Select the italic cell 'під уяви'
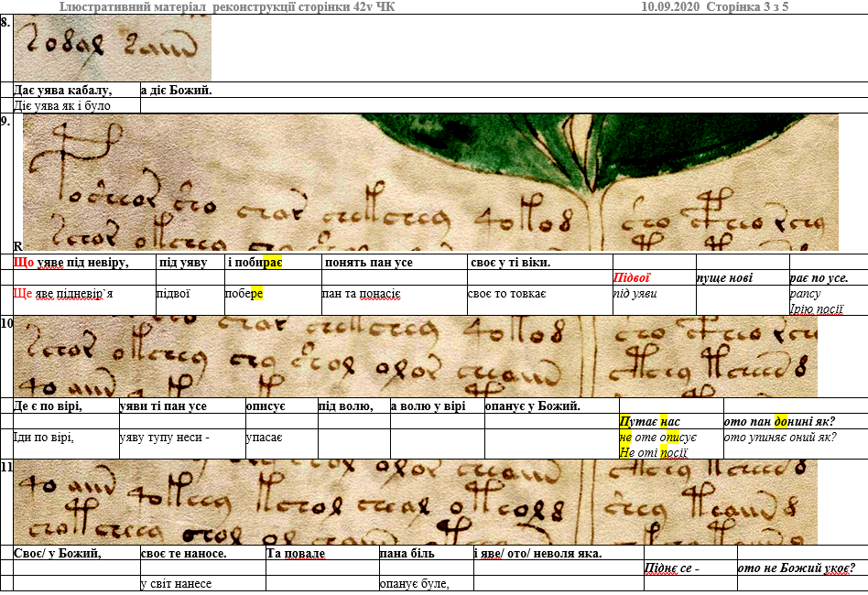This screenshot has width=868, height=595. point(655,300)
